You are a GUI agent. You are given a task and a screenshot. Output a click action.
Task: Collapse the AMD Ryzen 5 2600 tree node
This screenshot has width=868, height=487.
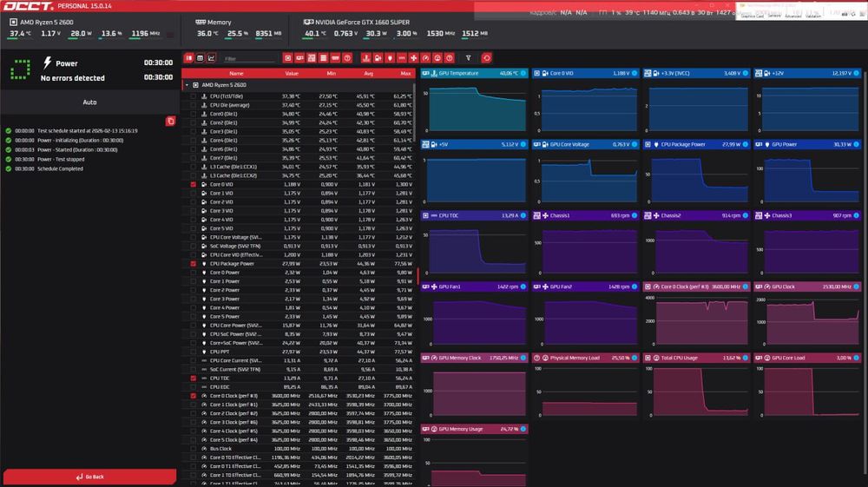pos(187,85)
